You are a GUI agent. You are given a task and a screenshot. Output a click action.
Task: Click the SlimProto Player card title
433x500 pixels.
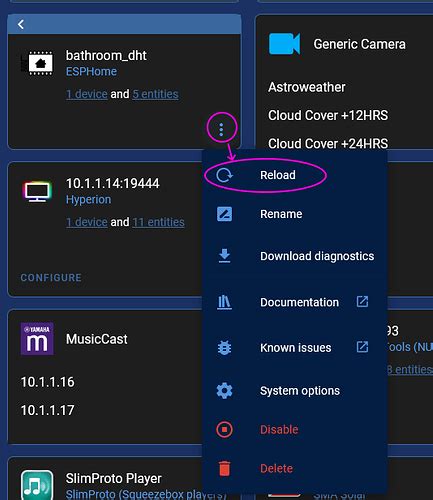coord(114,478)
